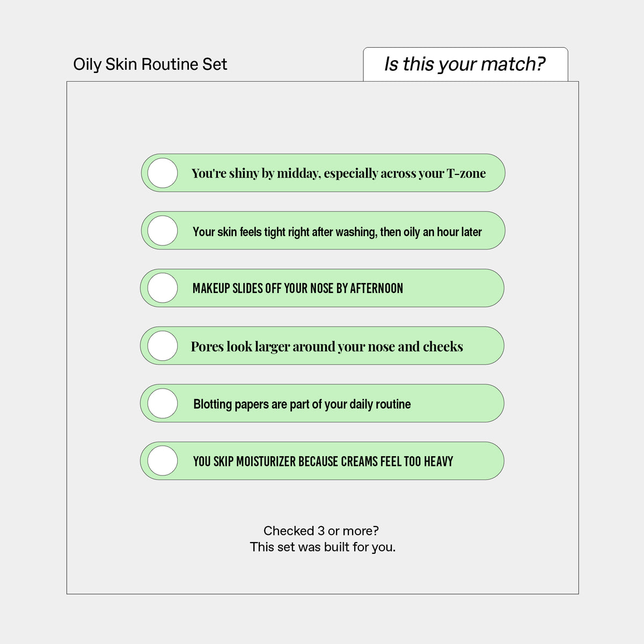The width and height of the screenshot is (644, 644).
Task: Click 'Blotting papers are part' statement text
Action: 302,404
